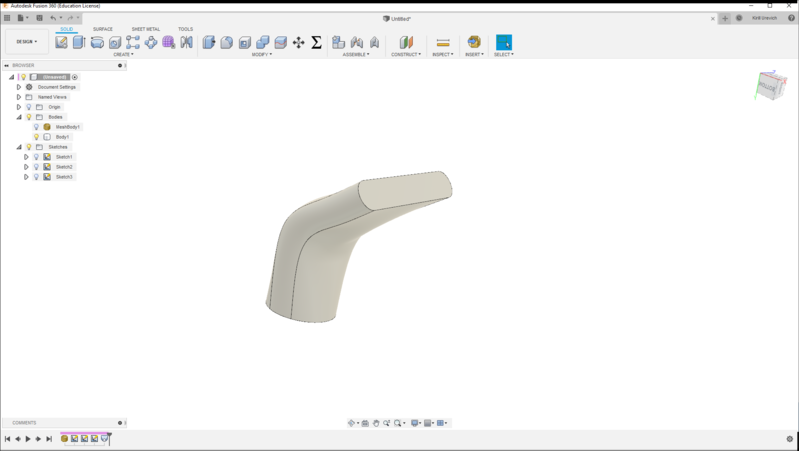
Task: Select the Fillet tool icon
Action: [227, 42]
